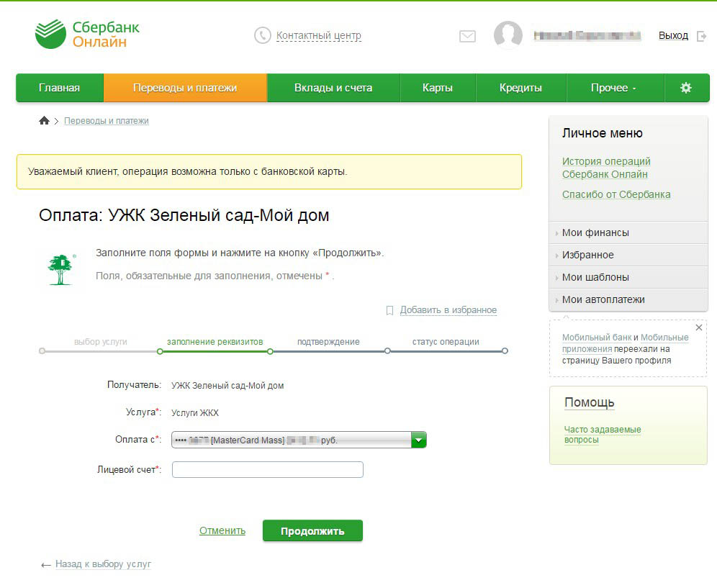Open История операций Сбербанк Онлайн link

tap(606, 168)
